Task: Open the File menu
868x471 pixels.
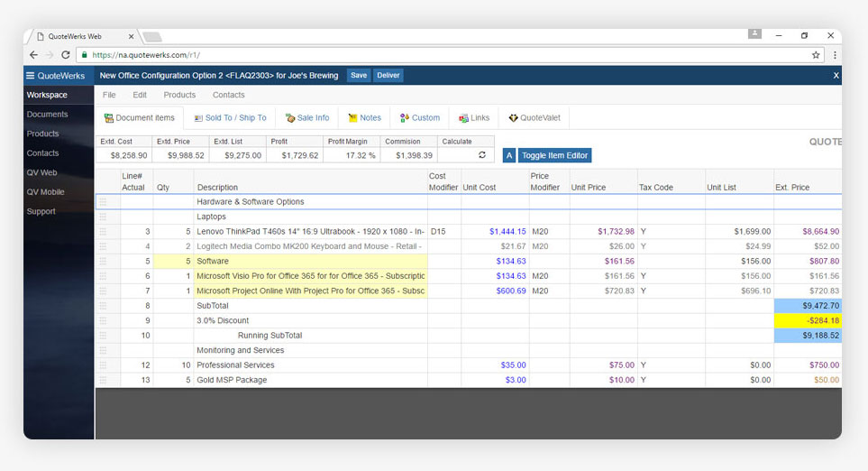Action: pos(109,95)
